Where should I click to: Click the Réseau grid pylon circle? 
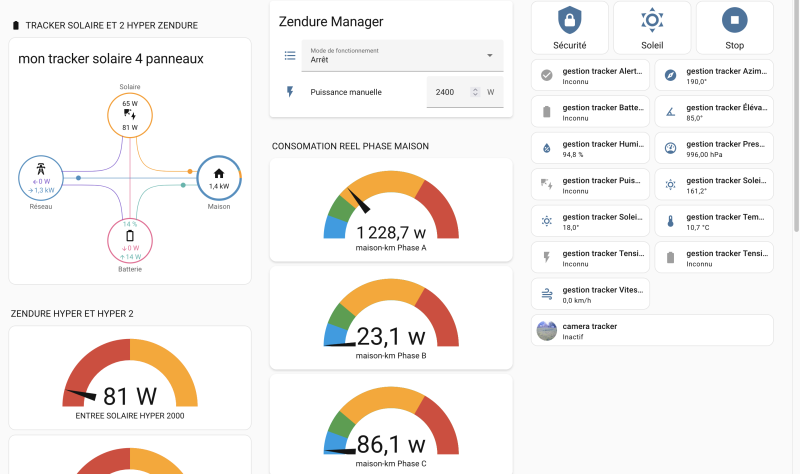[x=41, y=178]
